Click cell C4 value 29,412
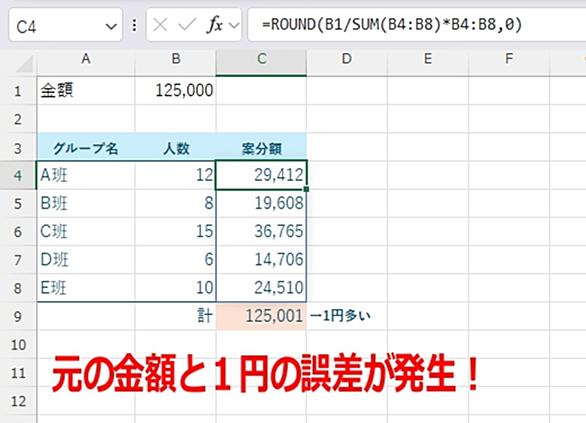The image size is (586, 423). [x=261, y=175]
